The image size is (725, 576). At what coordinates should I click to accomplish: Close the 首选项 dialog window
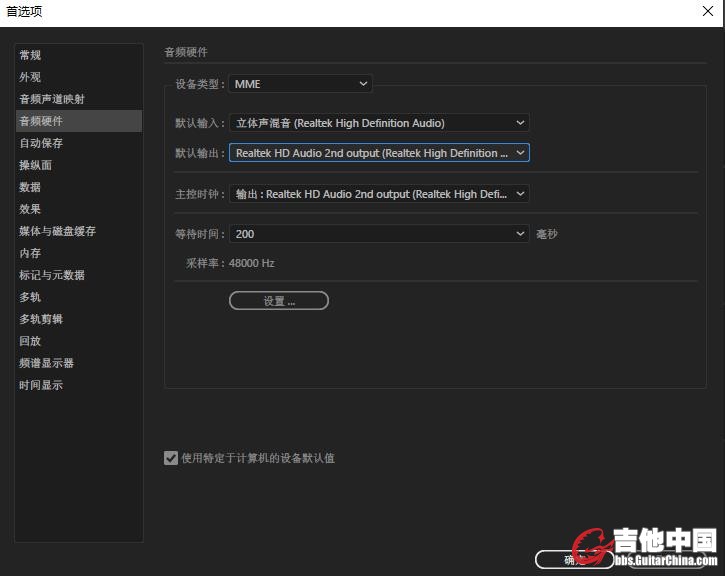708,11
